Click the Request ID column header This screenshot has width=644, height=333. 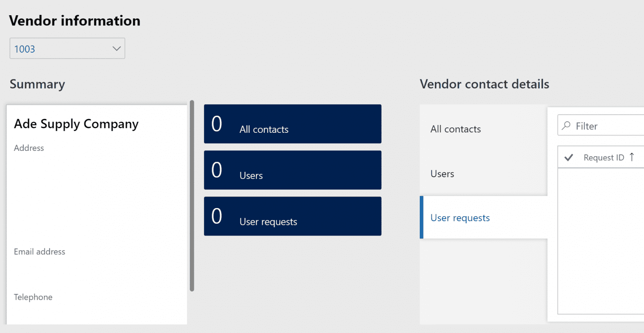pos(603,157)
